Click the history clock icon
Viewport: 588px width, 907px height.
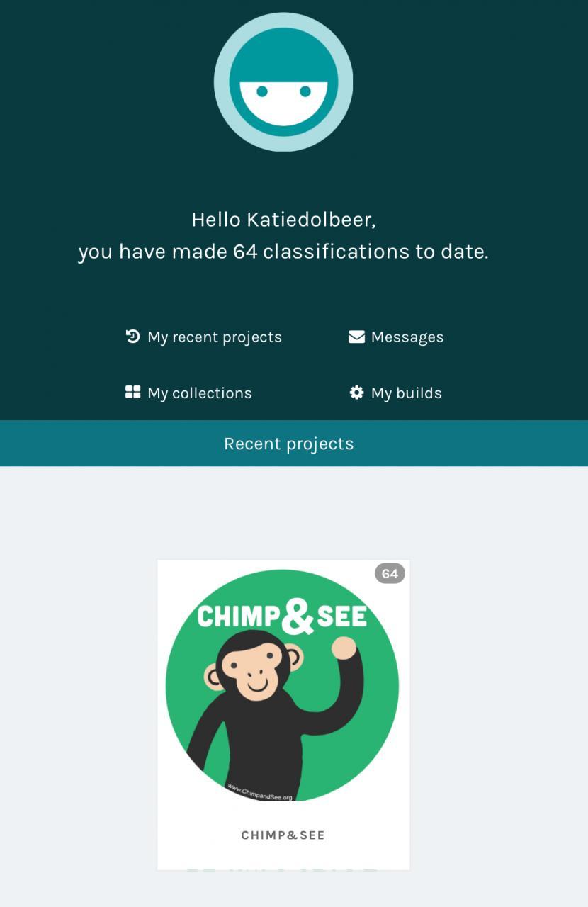click(132, 337)
